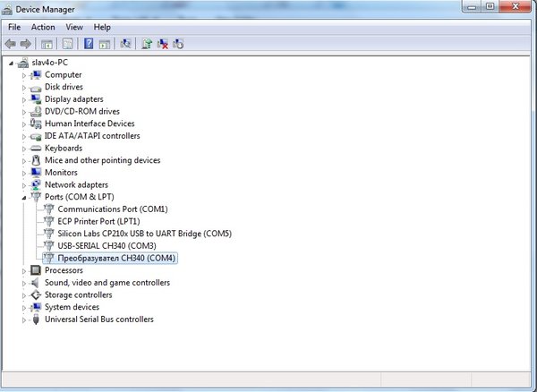Select the ECP Printer Port (LPT1) entry

[98, 221]
